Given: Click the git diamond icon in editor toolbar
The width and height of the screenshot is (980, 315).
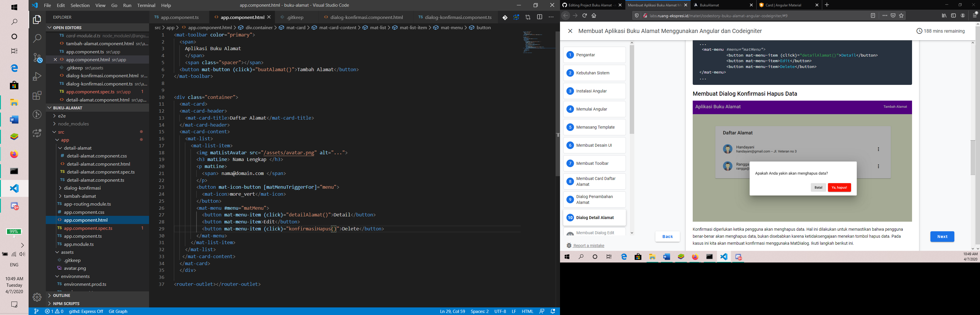Looking at the screenshot, I should click(x=505, y=17).
